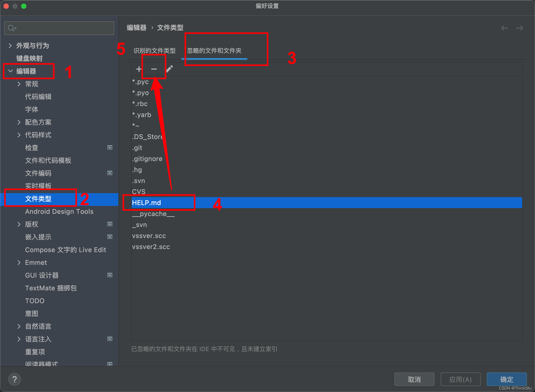Expand the 外观与行为 section
The height and width of the screenshot is (392, 535).
10,46
